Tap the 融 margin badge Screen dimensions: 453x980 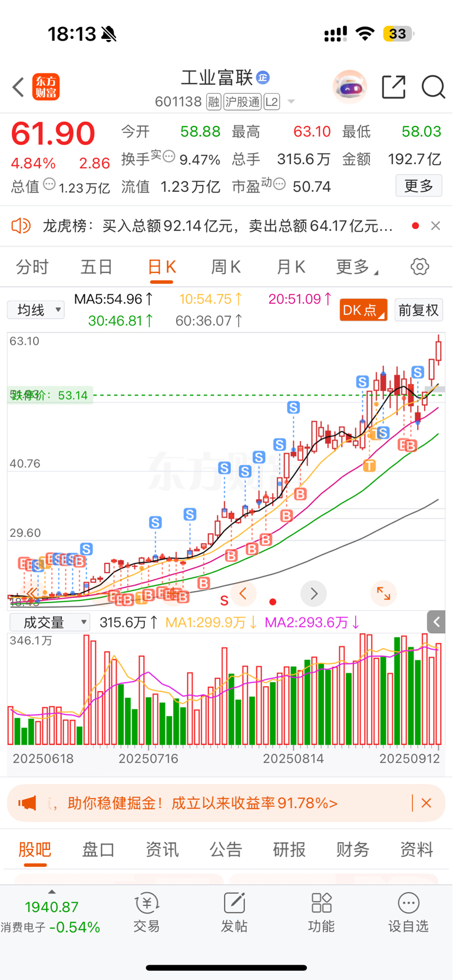tap(213, 102)
